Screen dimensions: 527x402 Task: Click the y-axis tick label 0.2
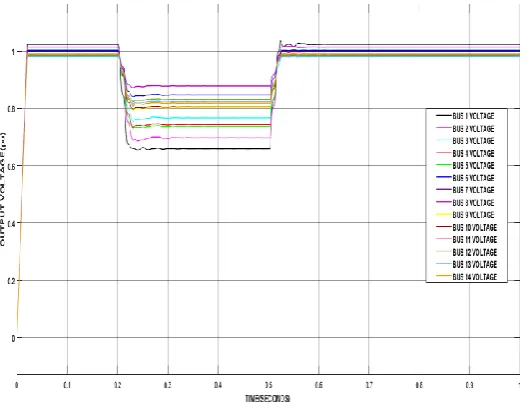[x=11, y=281]
